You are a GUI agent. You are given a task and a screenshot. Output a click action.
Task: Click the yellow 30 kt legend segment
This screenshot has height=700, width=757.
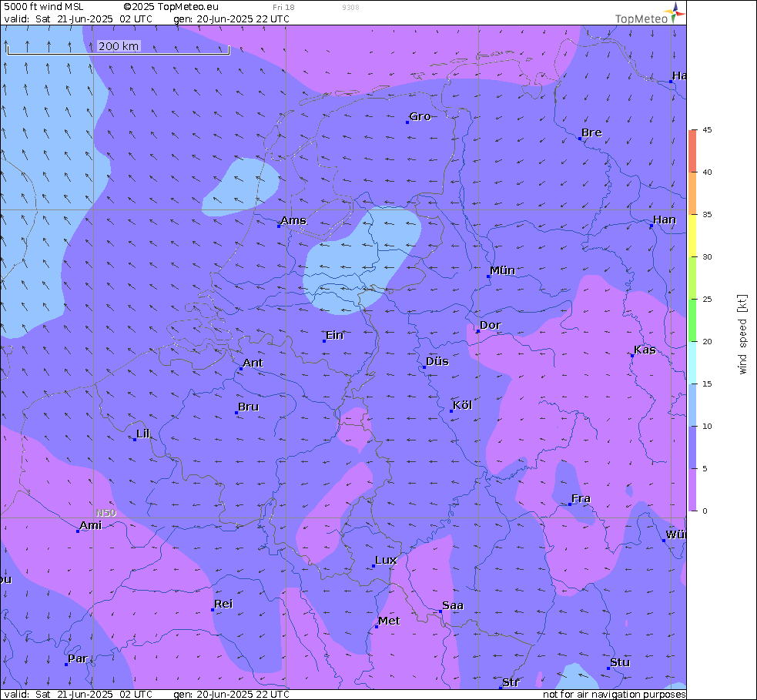point(693,236)
